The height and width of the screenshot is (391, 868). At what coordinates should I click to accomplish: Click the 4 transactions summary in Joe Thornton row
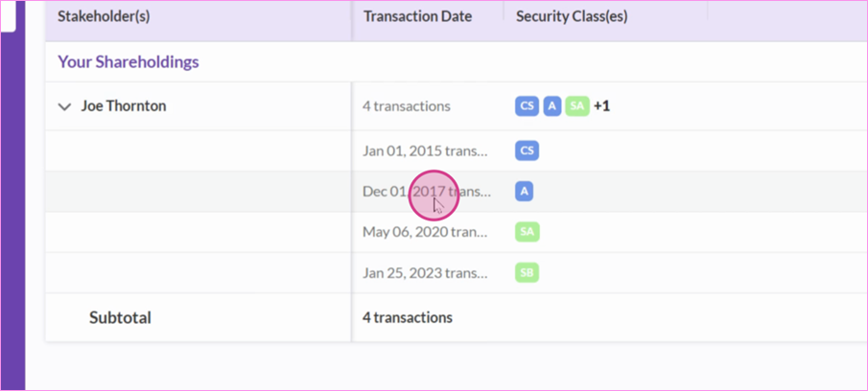pos(407,106)
